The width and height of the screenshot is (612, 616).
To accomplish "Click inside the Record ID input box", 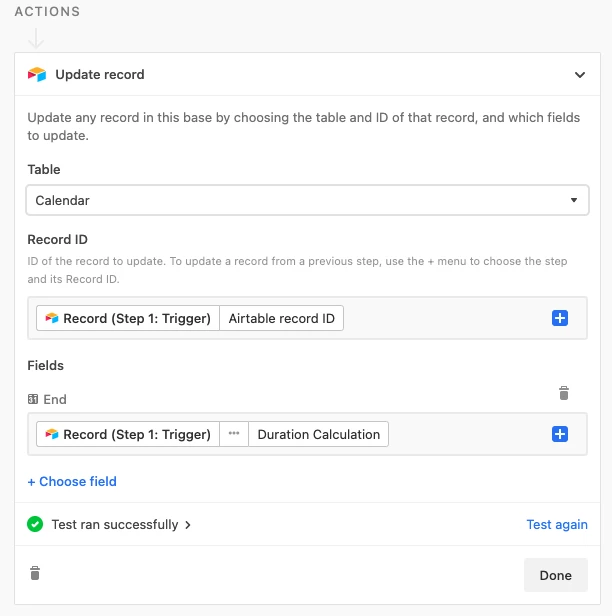I will coord(447,318).
